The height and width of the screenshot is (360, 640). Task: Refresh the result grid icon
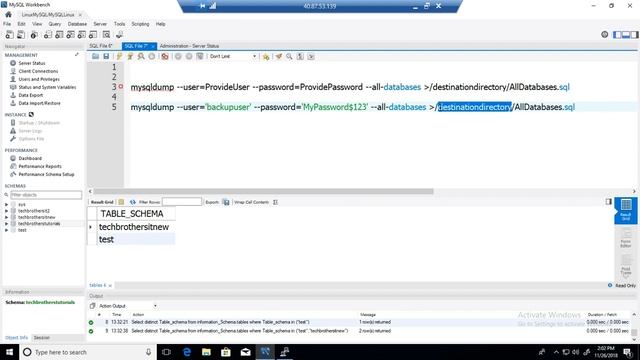(x=133, y=202)
